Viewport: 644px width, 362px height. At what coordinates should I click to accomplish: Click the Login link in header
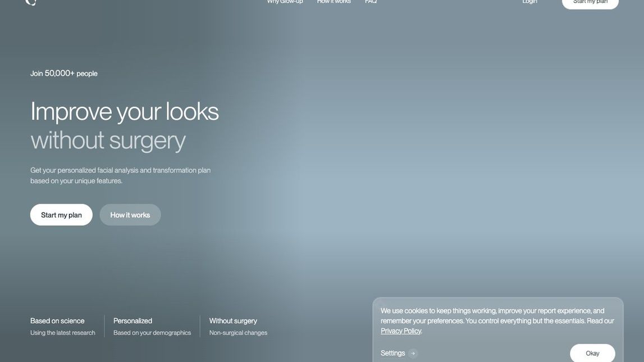(529, 2)
